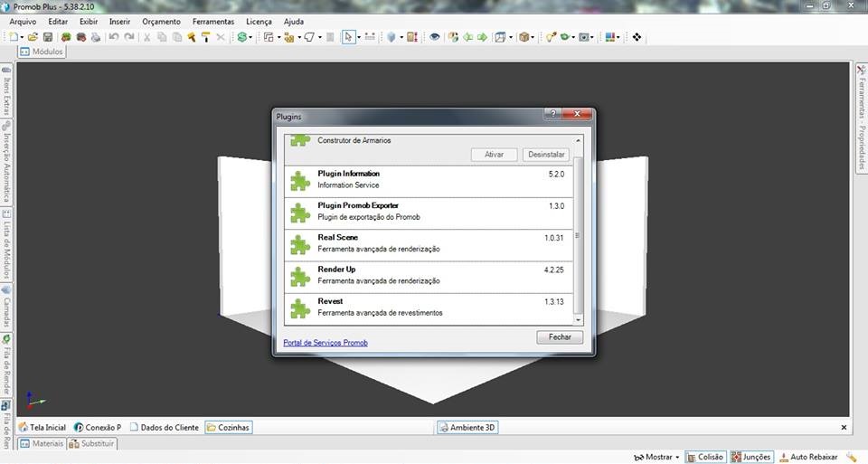The image size is (868, 464).
Task: Undo the last action
Action: point(114,37)
